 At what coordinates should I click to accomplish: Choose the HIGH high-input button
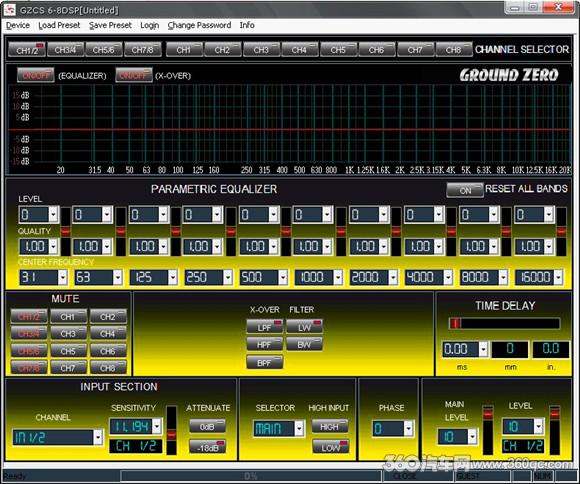[x=330, y=426]
